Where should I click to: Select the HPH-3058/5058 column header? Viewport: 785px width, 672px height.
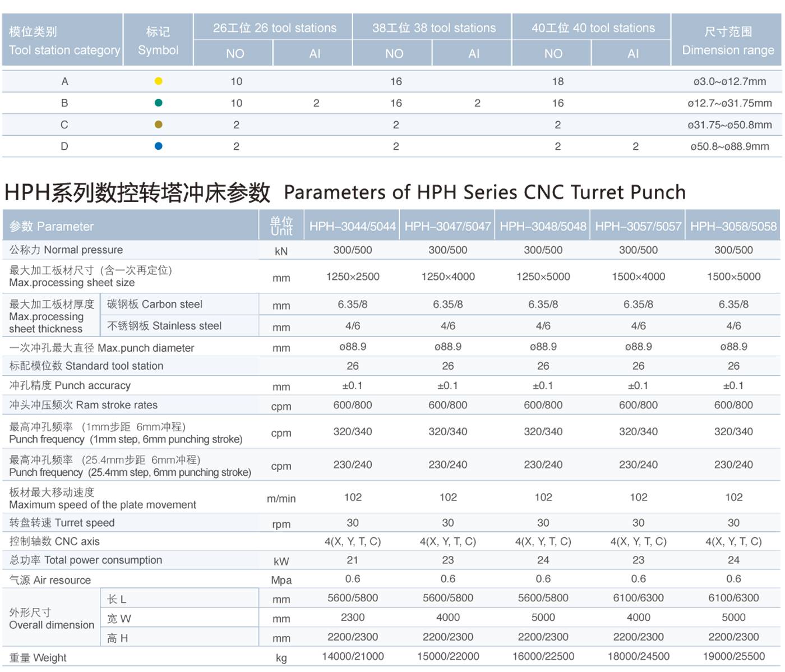[733, 226]
